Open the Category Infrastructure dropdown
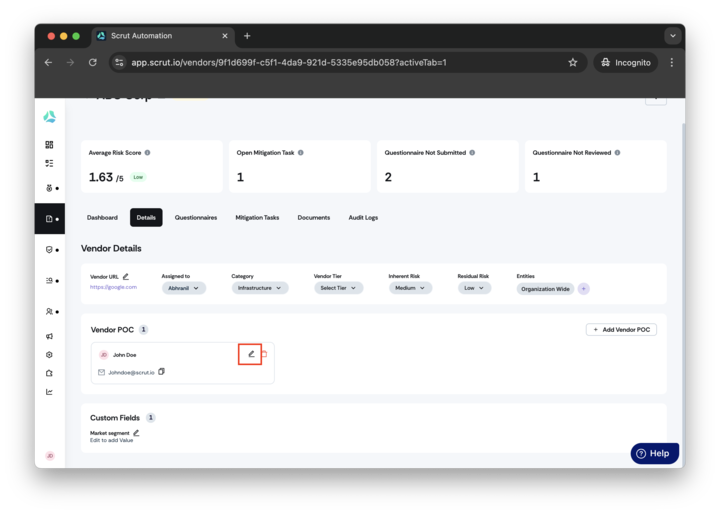The image size is (720, 514). [x=260, y=288]
